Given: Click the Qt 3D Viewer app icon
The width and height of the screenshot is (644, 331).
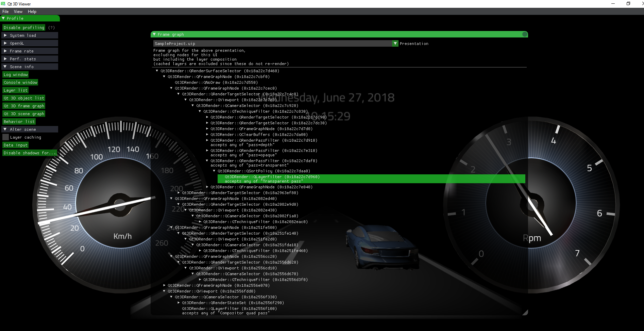Looking at the screenshot, I should coord(3,4).
